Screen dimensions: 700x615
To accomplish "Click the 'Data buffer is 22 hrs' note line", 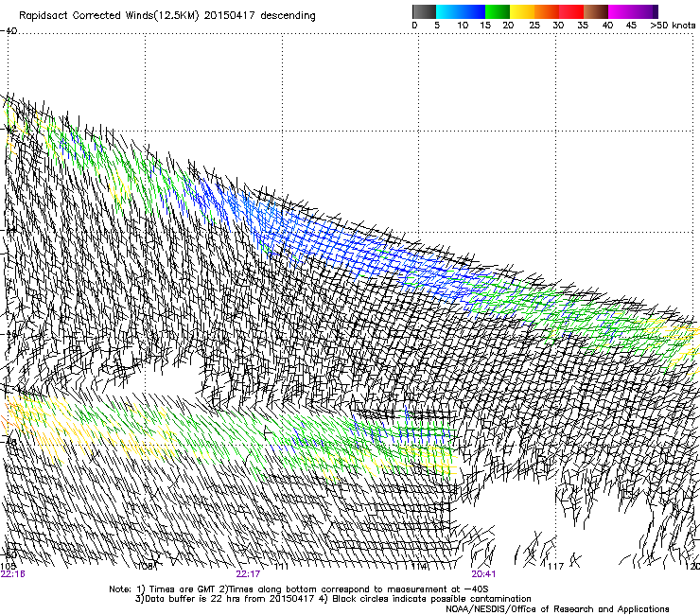I will coord(333,599).
